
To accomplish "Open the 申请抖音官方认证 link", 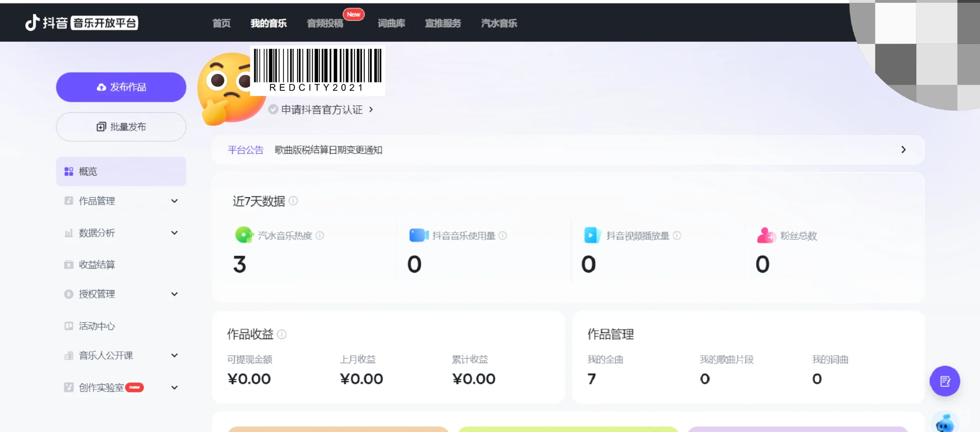I will pos(320,110).
